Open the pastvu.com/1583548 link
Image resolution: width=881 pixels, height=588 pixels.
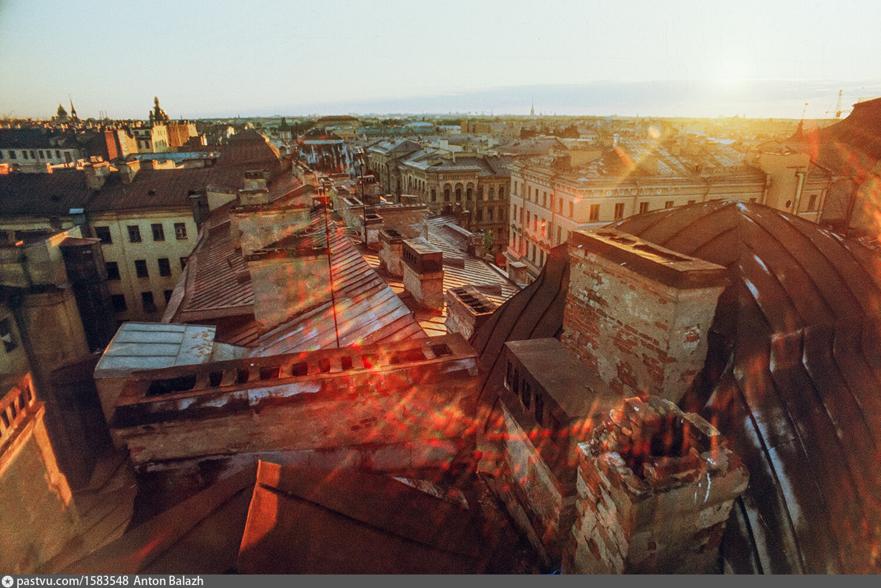point(72,582)
